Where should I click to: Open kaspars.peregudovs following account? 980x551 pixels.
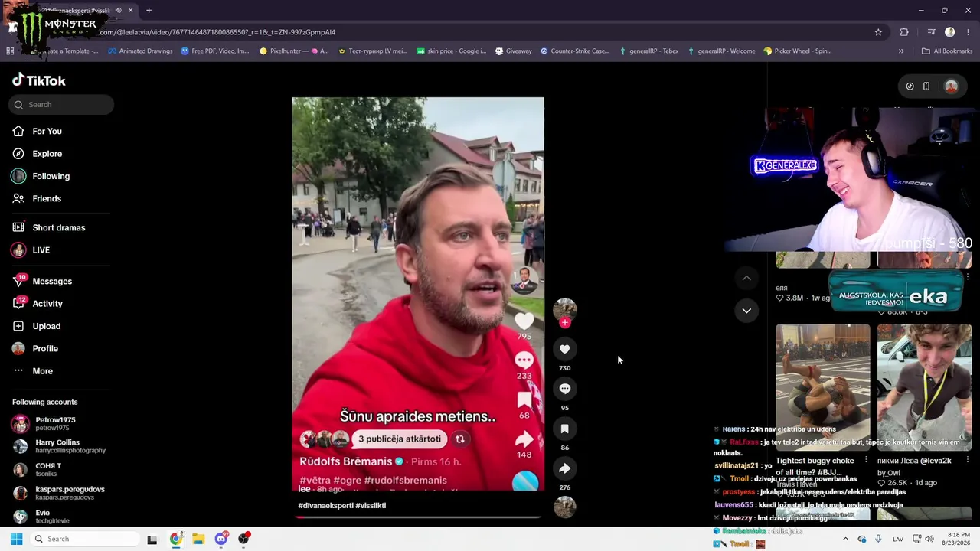point(58,493)
